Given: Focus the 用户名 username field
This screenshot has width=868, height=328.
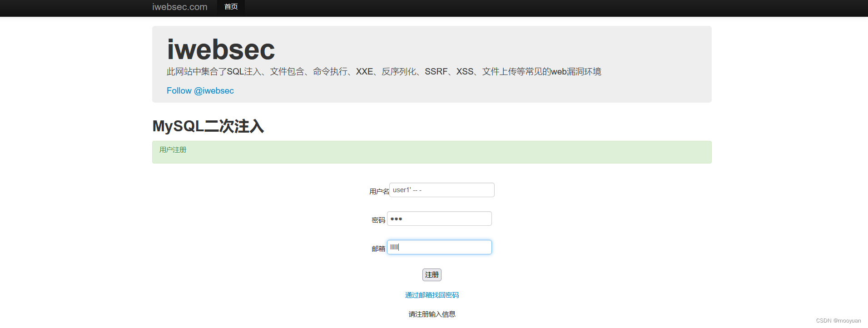Looking at the screenshot, I should coord(442,190).
